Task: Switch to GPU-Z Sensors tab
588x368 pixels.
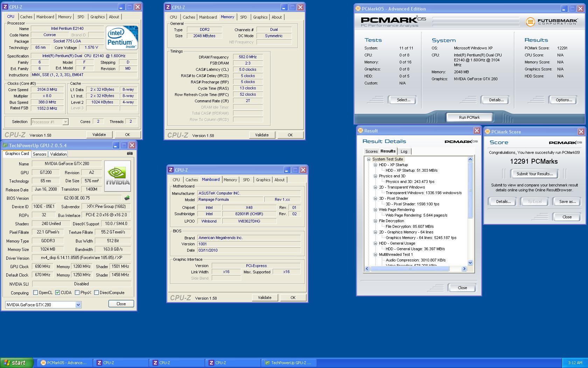Action: [40, 154]
